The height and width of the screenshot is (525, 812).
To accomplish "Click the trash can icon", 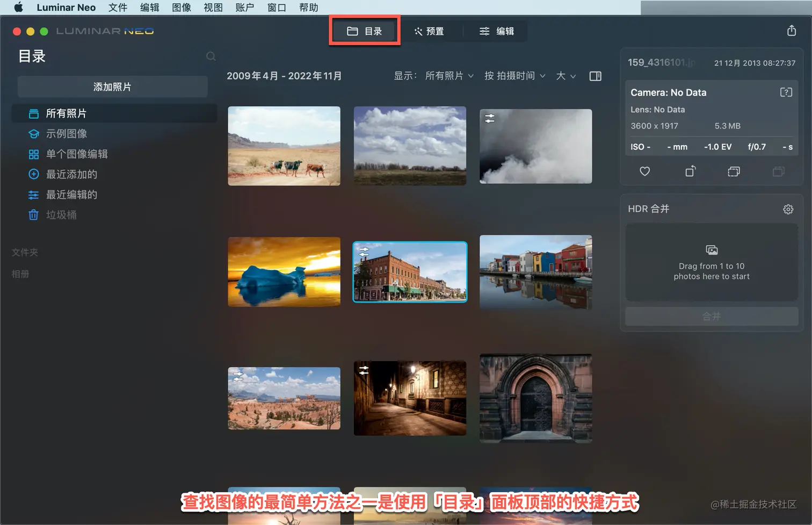I will (x=33, y=215).
